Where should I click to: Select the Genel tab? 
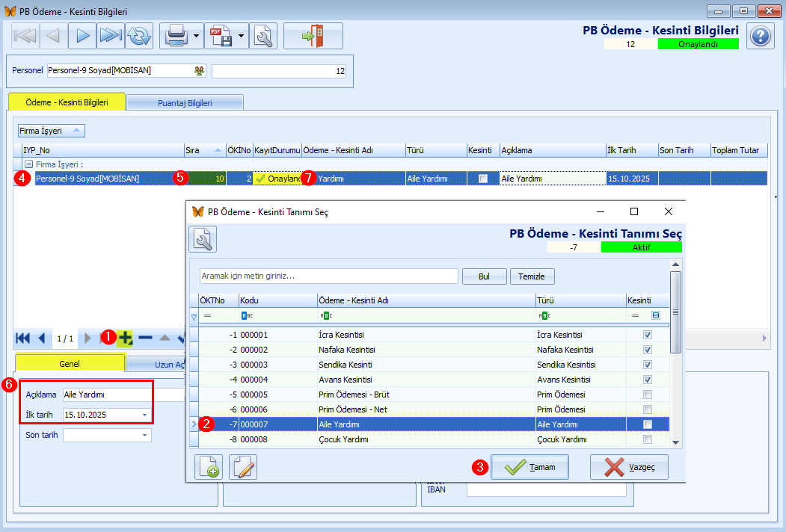[70, 364]
